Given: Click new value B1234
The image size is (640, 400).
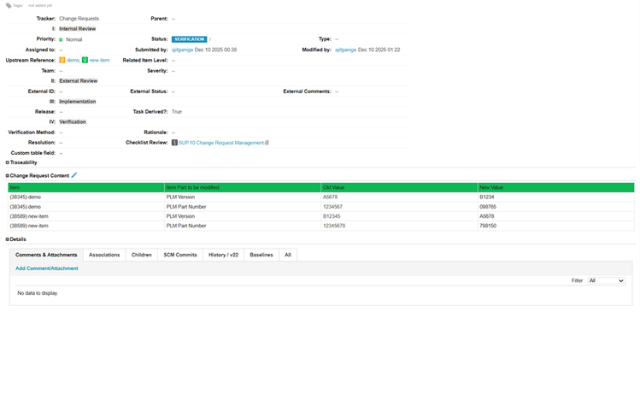Looking at the screenshot, I should (x=487, y=197).
